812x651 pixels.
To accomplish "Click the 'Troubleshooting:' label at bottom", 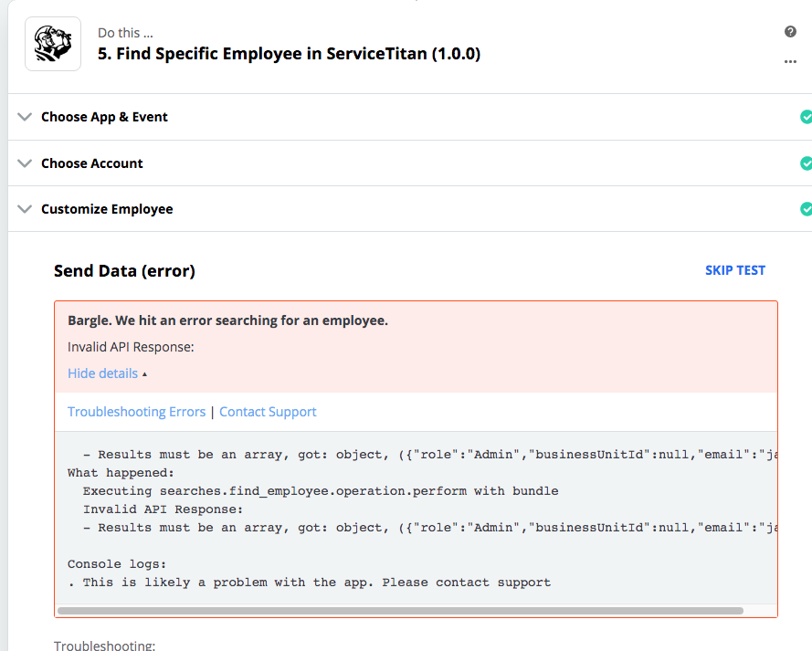I will (x=105, y=646).
